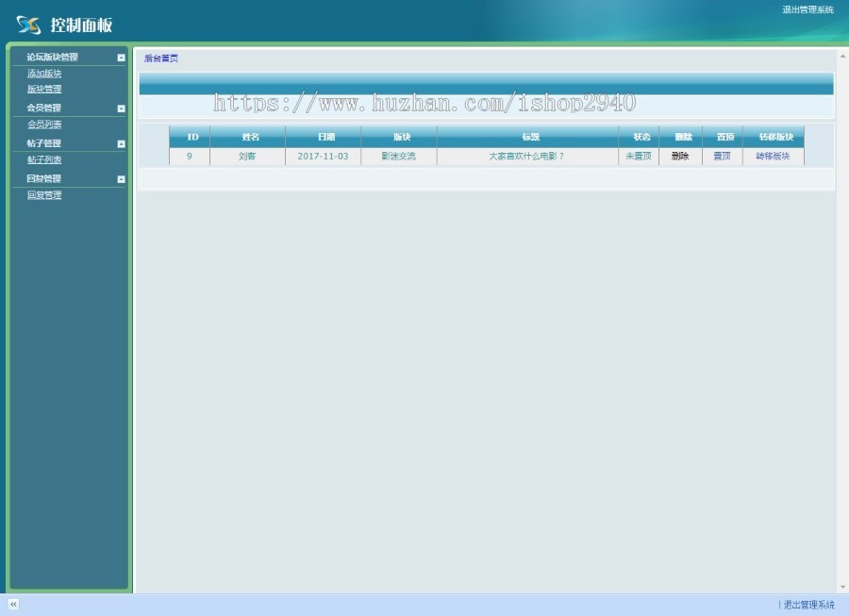Select the 回复管理 menu header
Viewport: 849px width, 616px height.
coord(43,178)
